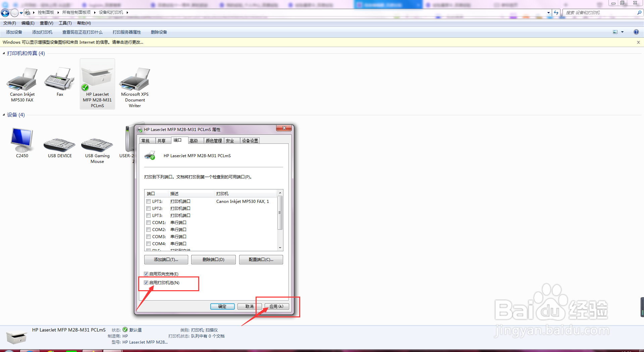This screenshot has width=644, height=352.
Task: Click the 打印机 column header
Action: click(246, 194)
